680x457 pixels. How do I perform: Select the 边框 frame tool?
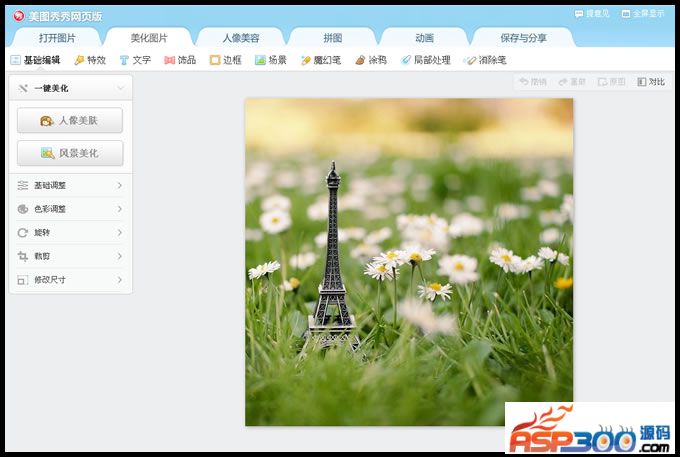point(226,60)
